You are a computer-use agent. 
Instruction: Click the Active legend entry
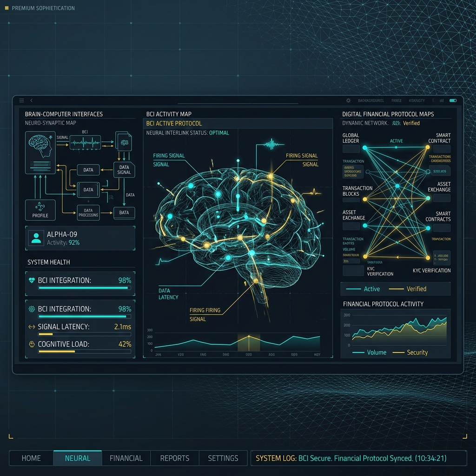(x=363, y=289)
